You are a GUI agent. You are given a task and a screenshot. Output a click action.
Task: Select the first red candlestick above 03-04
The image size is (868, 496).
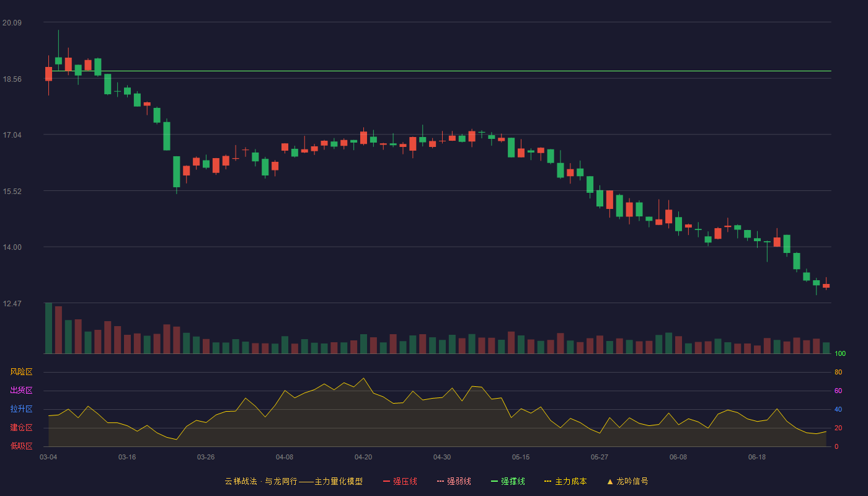pos(48,74)
